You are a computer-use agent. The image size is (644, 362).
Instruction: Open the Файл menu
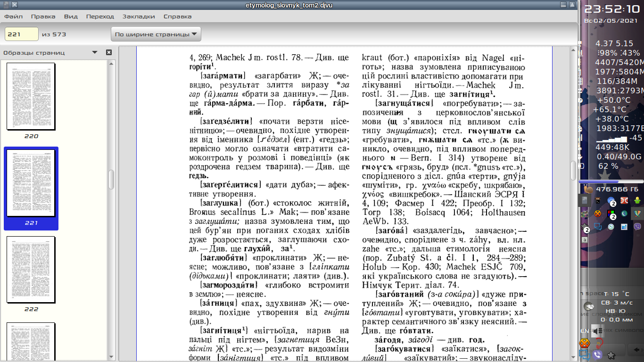[13, 16]
